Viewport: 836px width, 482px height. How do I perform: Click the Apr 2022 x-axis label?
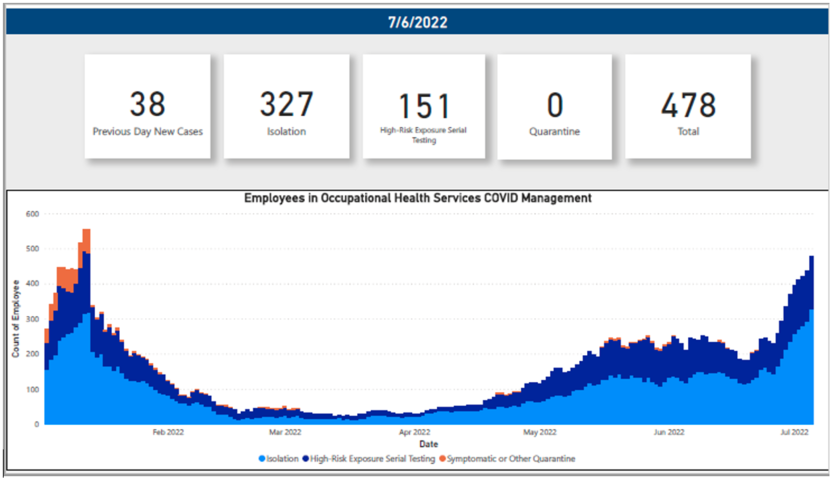[415, 433]
